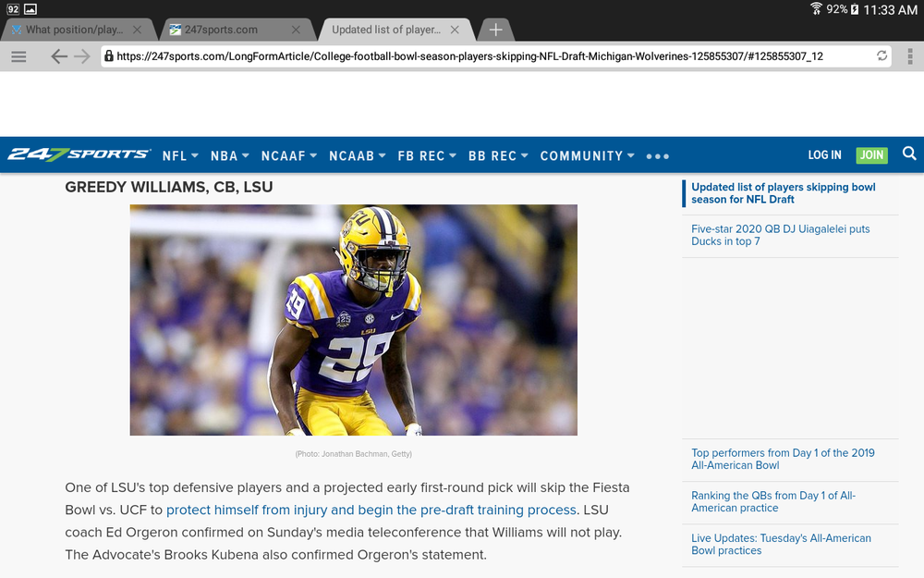Select the 'Updated list of player...' tab
This screenshot has height=578, width=924.
[x=386, y=30]
